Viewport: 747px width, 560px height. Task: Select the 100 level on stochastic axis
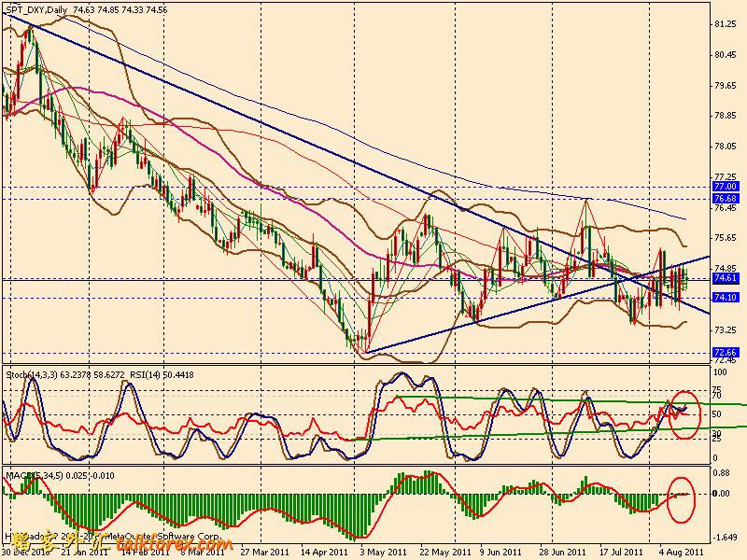coord(720,372)
